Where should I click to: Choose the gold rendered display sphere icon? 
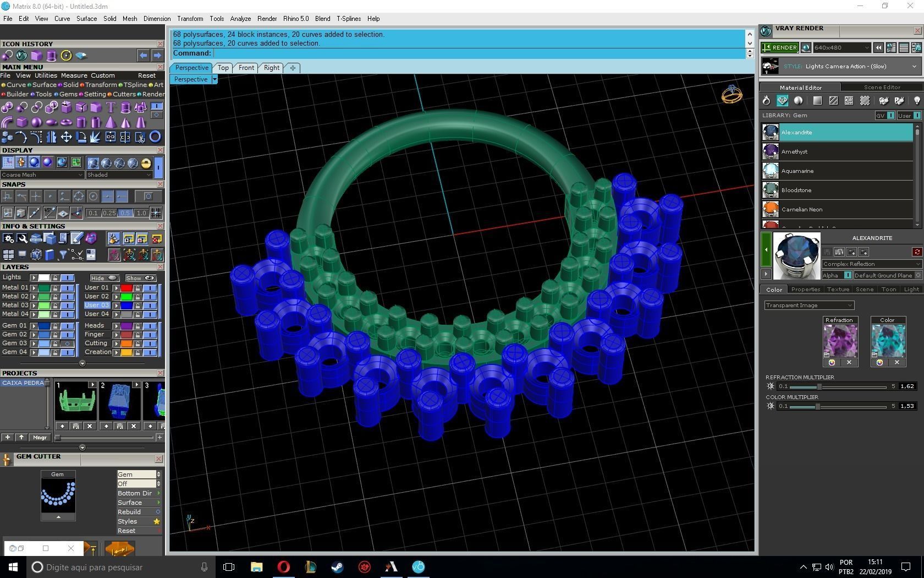[x=146, y=163]
